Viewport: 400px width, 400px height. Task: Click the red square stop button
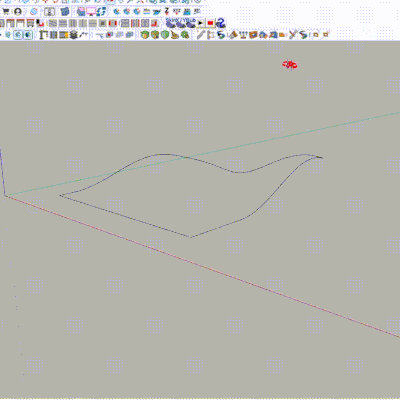210,23
